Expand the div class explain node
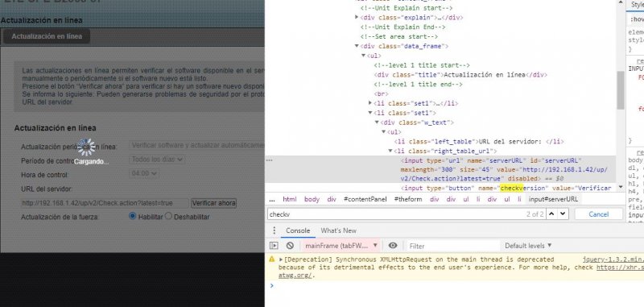Image resolution: width=644 pixels, height=307 pixels. click(357, 17)
